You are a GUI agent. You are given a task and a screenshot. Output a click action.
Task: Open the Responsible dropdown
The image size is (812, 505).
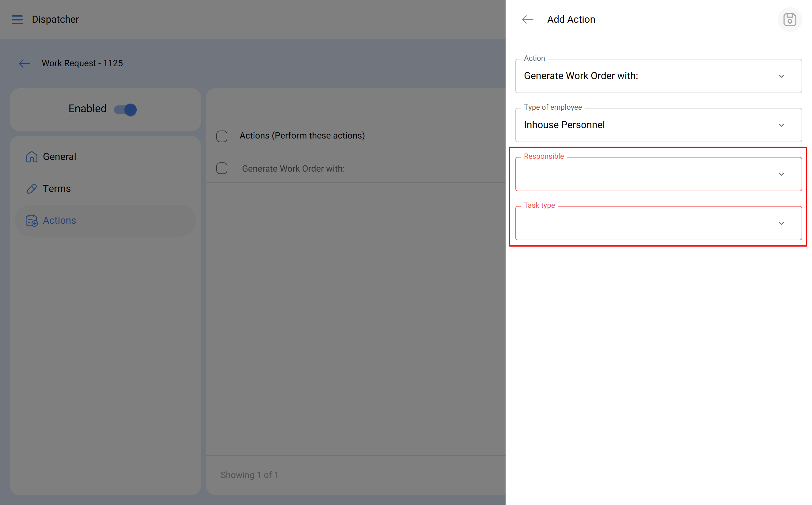coord(658,174)
